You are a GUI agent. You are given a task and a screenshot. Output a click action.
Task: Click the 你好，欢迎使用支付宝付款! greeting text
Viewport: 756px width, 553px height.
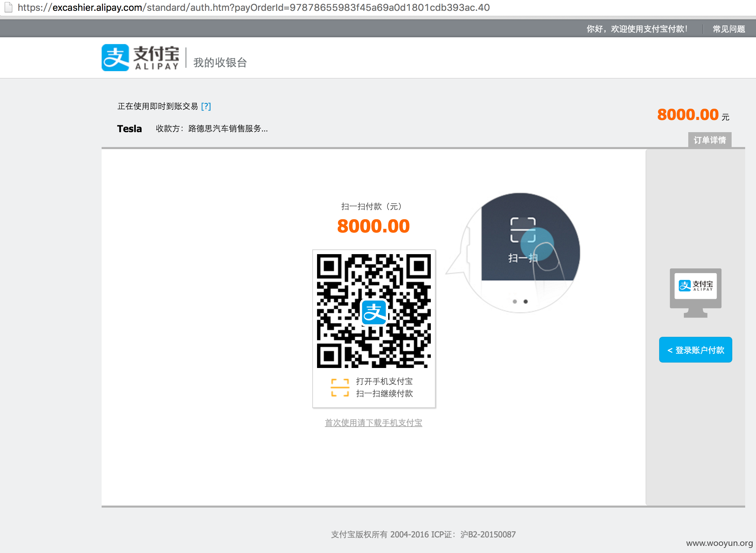pyautogui.click(x=637, y=29)
